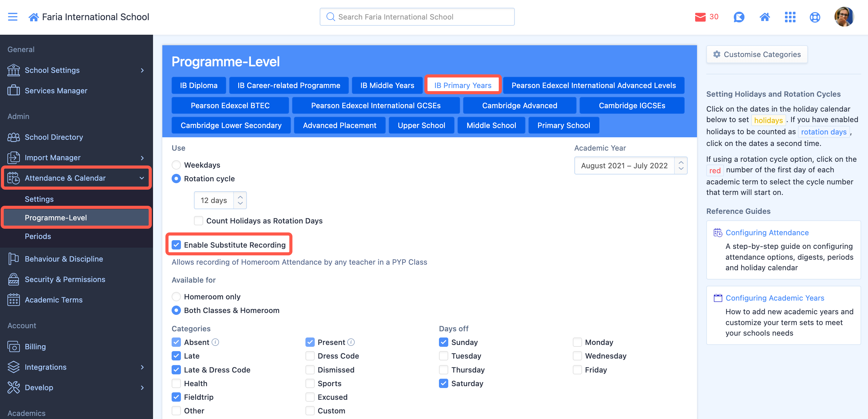868x419 pixels.
Task: Click the messaging chat bubble icon
Action: click(739, 17)
